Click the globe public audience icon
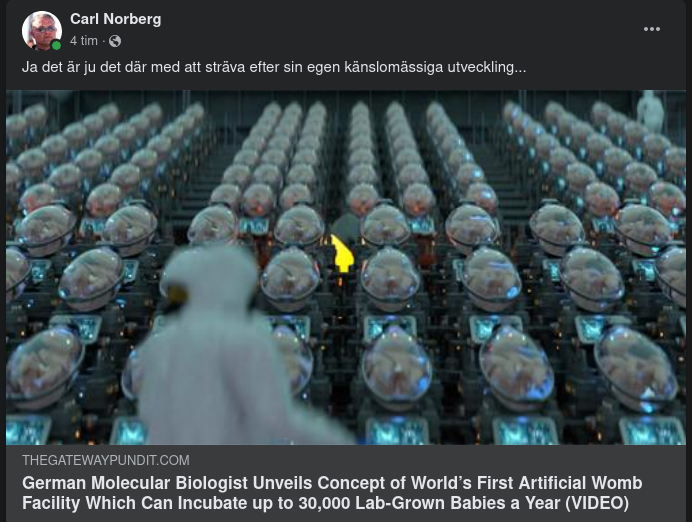Image resolution: width=692 pixels, height=522 pixels. pos(115,41)
